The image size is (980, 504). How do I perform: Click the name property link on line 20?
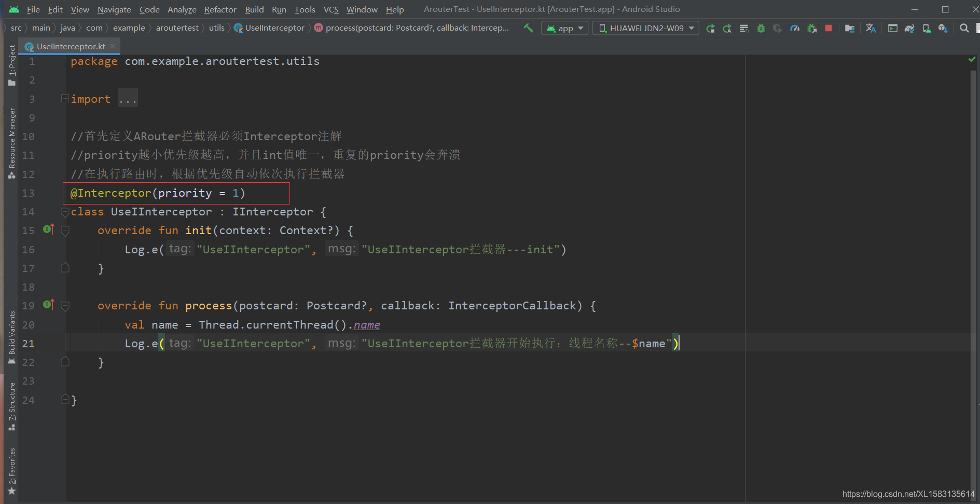(x=367, y=325)
